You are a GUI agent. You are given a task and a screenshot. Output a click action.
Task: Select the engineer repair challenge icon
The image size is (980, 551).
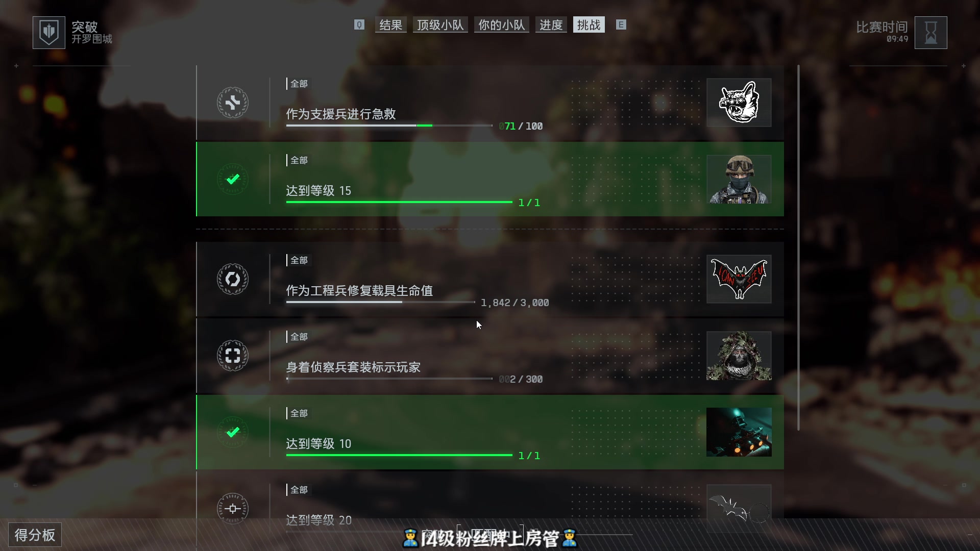(233, 279)
